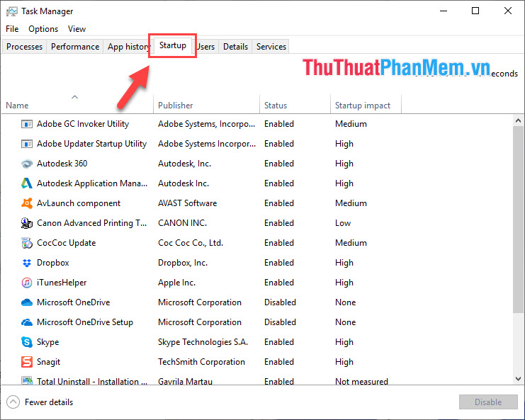The width and height of the screenshot is (525, 420).
Task: Sort by Startup impact column header
Action: point(366,103)
